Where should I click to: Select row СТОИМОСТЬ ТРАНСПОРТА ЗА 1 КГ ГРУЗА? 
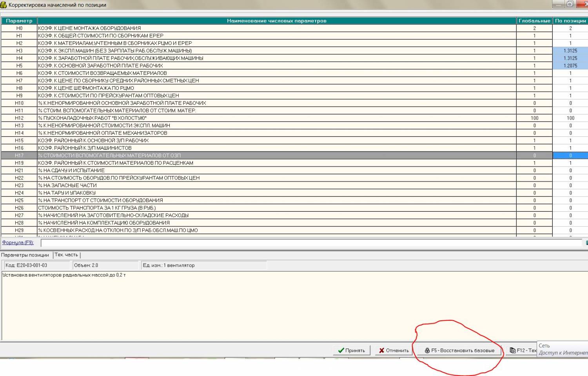(x=277, y=208)
